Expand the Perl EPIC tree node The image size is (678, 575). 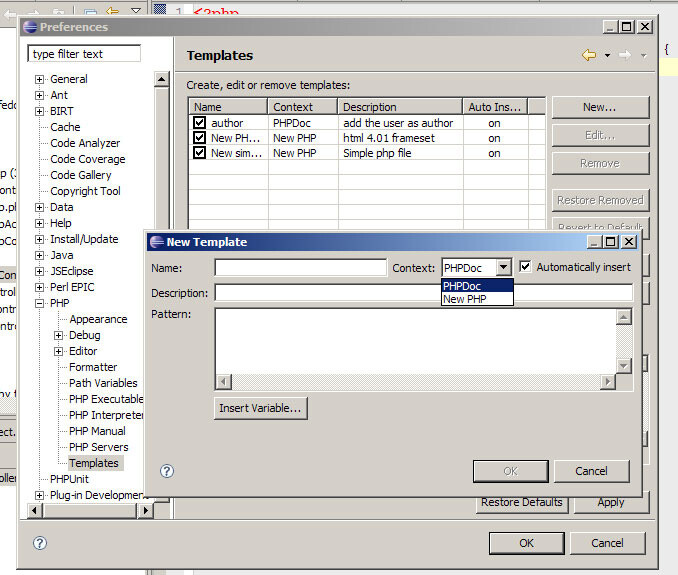tap(39, 287)
